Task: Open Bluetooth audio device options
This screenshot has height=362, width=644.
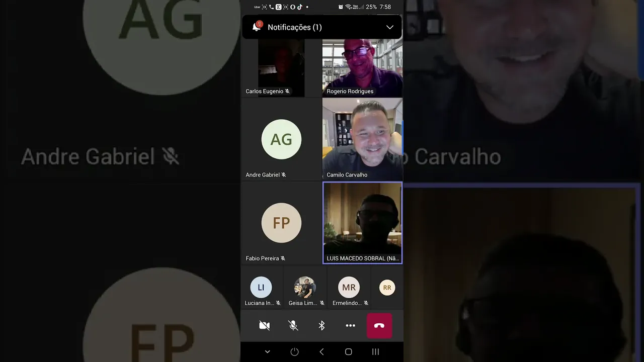Action: pos(322,326)
